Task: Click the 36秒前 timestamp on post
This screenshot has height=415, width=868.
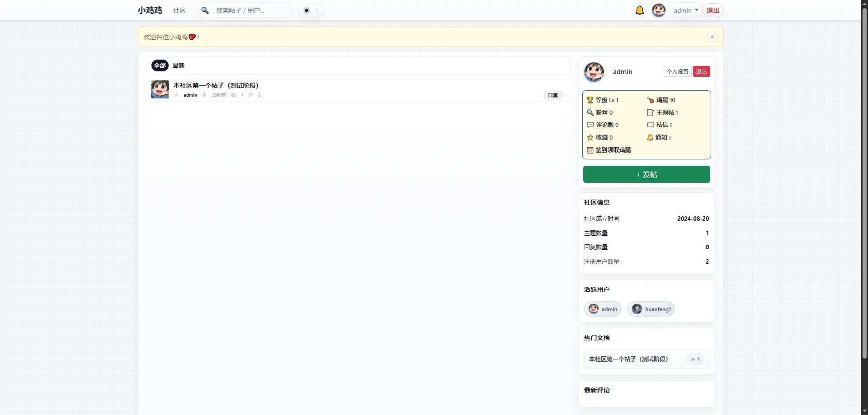Action: [x=219, y=95]
